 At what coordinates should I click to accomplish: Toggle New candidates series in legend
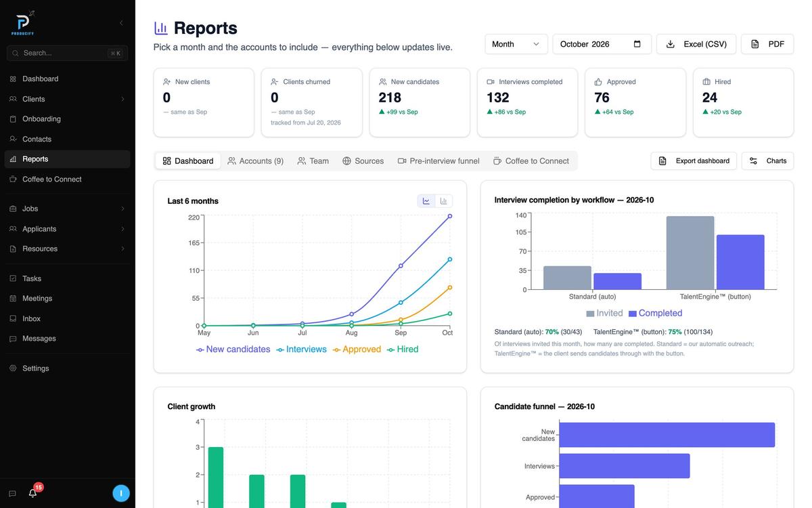tap(233, 350)
